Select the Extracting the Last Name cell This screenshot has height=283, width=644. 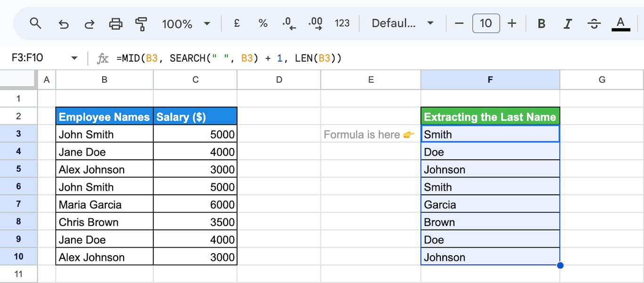pyautogui.click(x=490, y=117)
